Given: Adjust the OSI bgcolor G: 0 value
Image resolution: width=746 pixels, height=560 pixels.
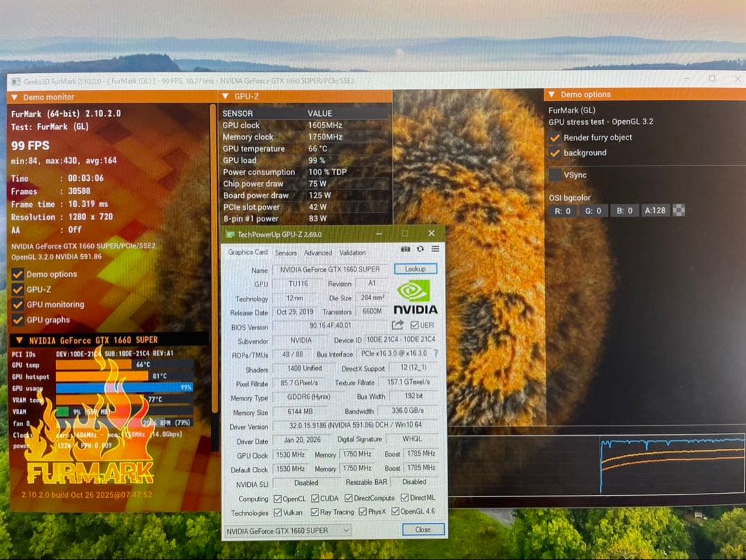Looking at the screenshot, I should [x=593, y=211].
